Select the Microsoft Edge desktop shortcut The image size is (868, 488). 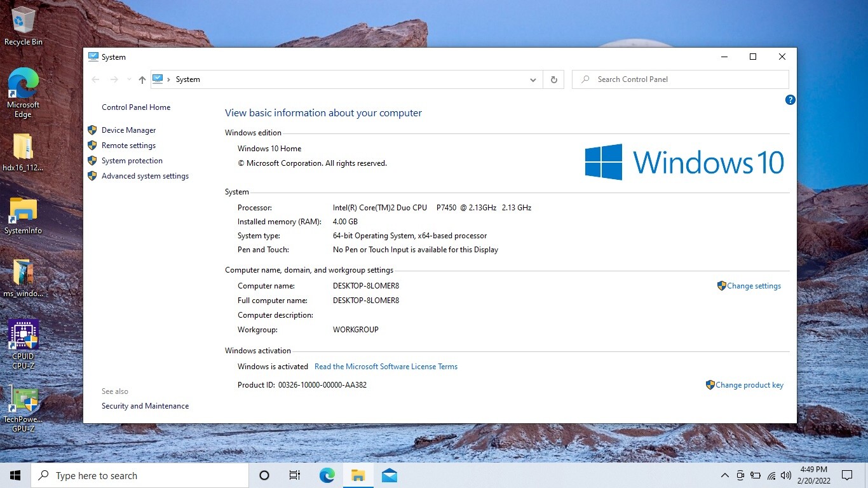[x=24, y=93]
